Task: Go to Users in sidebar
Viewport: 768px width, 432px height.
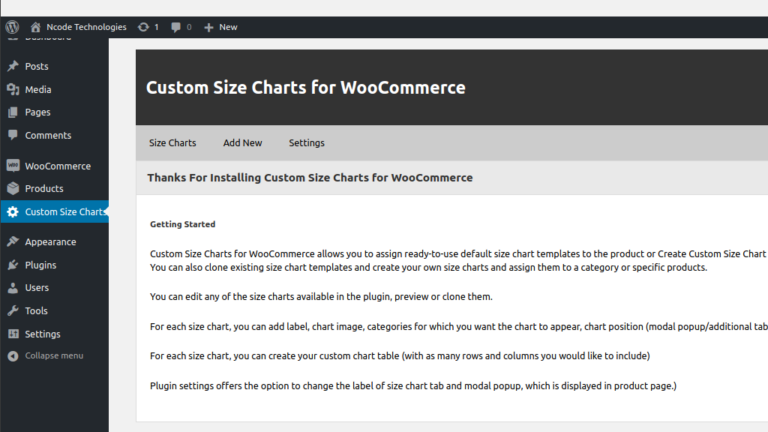Action: pos(36,288)
